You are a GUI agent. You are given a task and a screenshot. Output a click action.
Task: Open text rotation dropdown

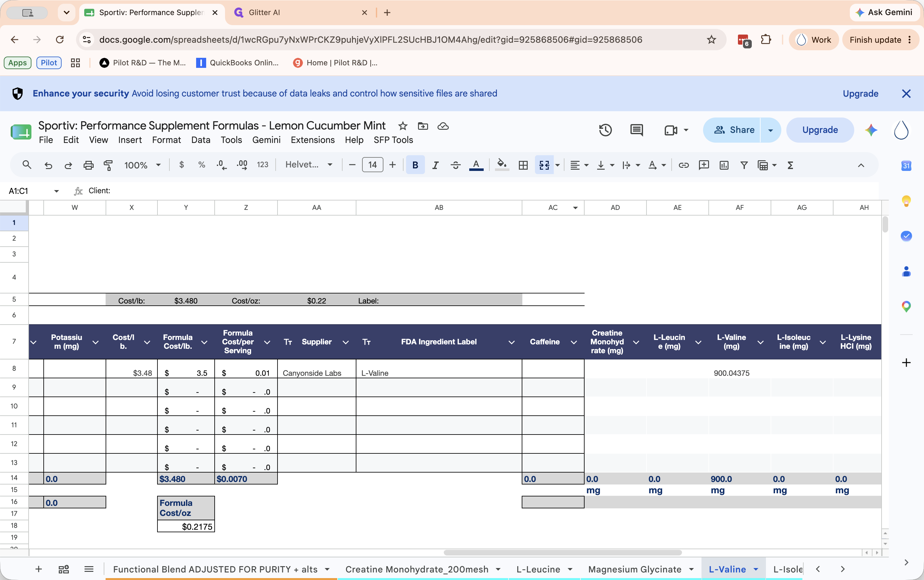click(x=657, y=165)
